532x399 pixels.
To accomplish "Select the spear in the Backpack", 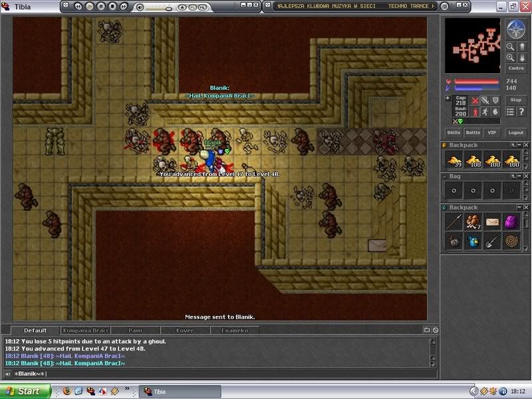I will coord(454,222).
